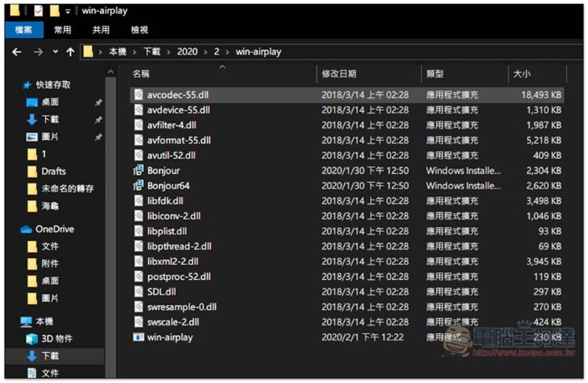Click the Bonjour64 installer icon

pos(139,186)
